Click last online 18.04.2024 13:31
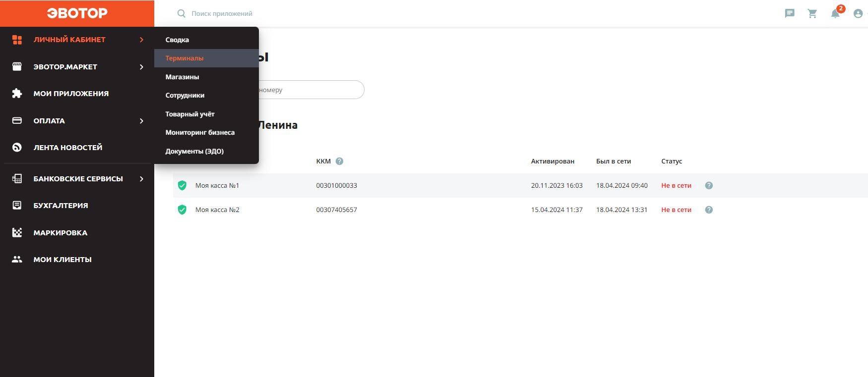This screenshot has height=377, width=868. point(622,210)
